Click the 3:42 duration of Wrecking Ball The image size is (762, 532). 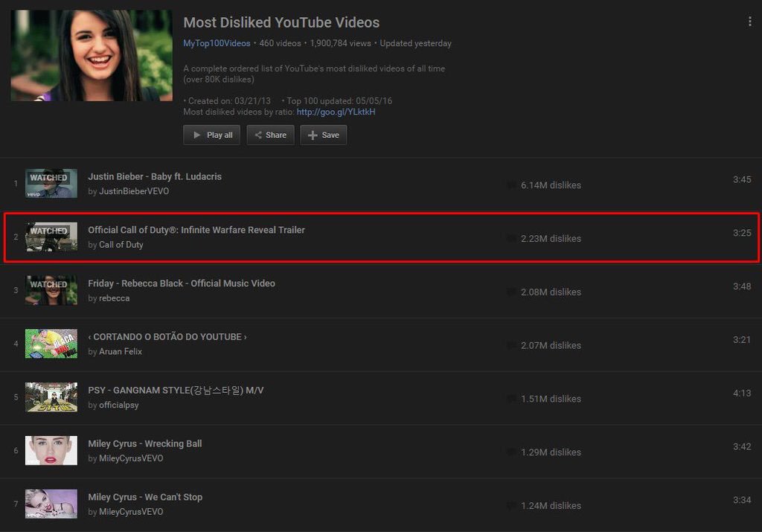coord(742,446)
